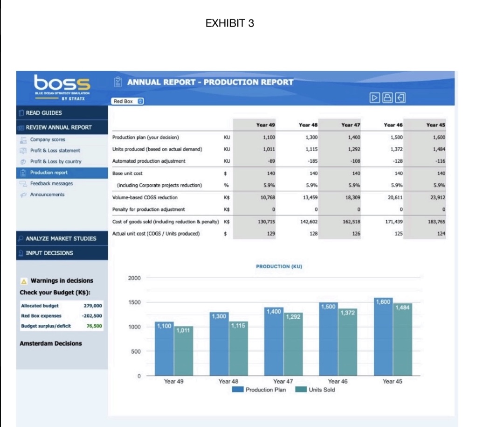Click the Company scores icon
Screen dimensions: 504x427
(x=23, y=140)
